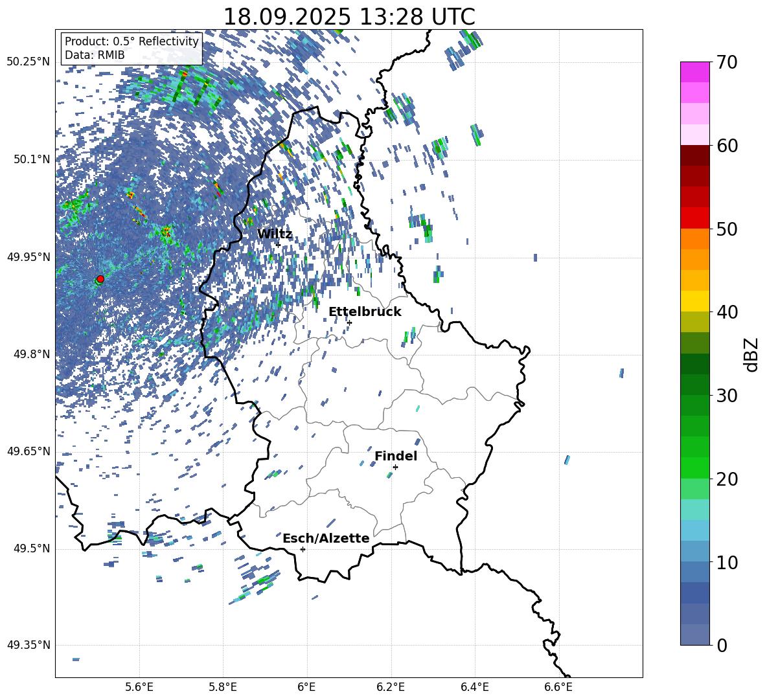Image resolution: width=767 pixels, height=700 pixels.
Task: Click the dBZ colorbar axis label
Action: point(751,354)
